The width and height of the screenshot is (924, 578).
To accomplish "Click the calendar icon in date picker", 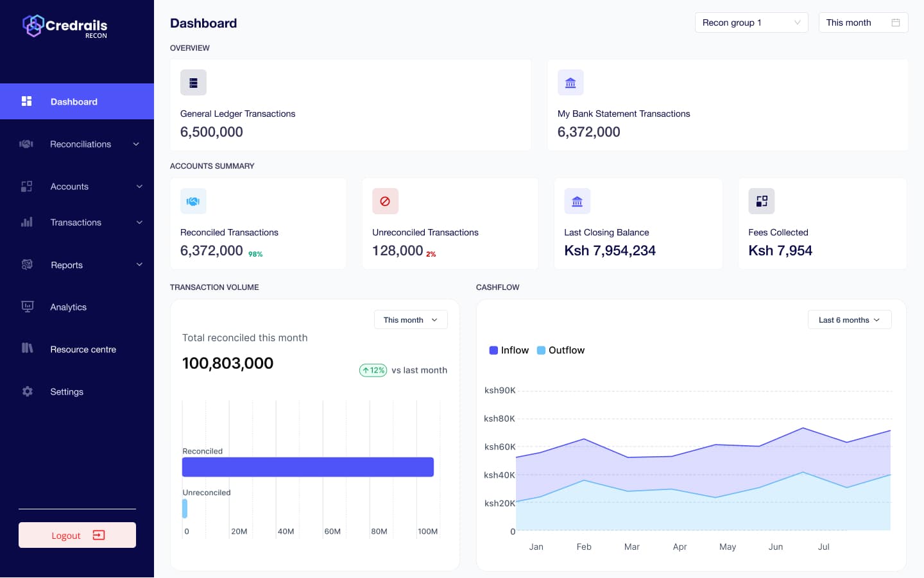I will [896, 22].
